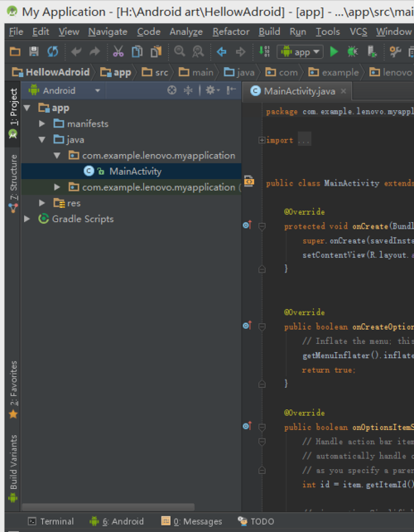Viewport: 414px width, 532px height.
Task: Collapse the expanded com.example.lenovo.myapplication package arrow
Action: (57, 156)
